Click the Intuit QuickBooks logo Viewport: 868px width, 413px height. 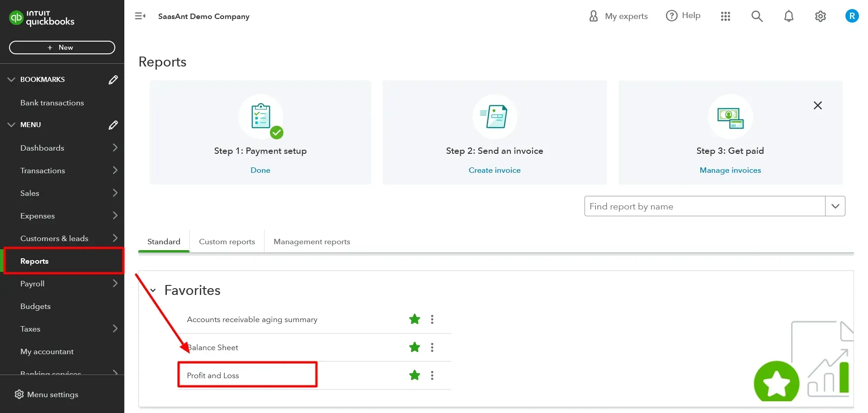coord(42,18)
